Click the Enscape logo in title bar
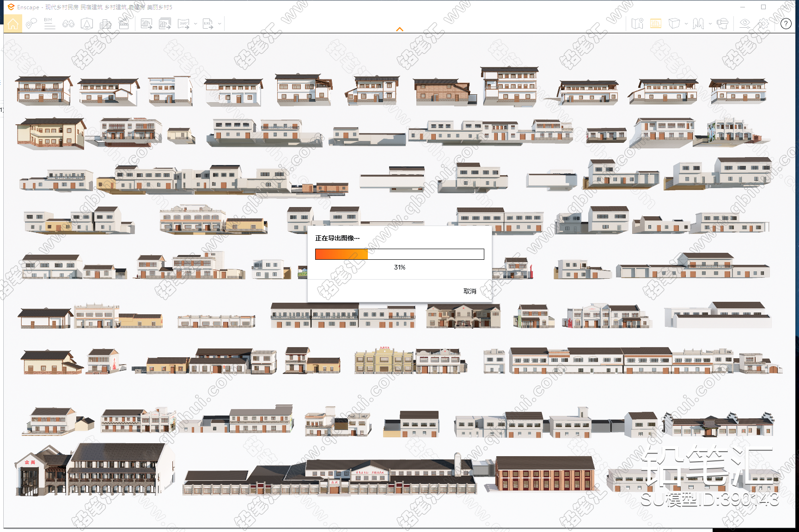Screen dimensions: 799x532 click(11, 7)
